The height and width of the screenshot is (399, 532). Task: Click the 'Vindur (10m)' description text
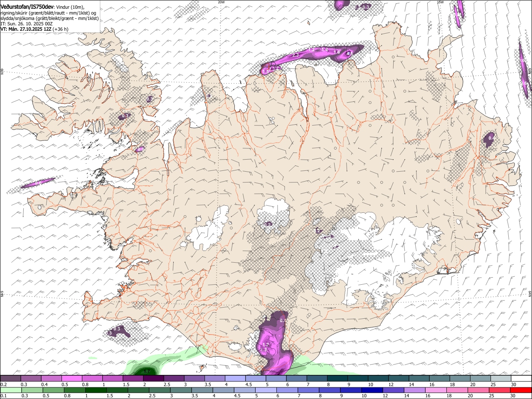[70, 7]
